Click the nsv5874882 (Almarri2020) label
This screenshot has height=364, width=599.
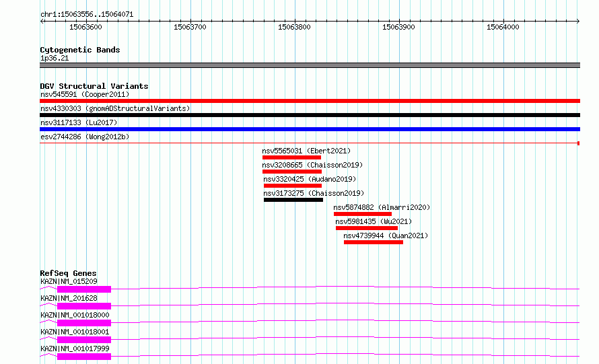382,207
